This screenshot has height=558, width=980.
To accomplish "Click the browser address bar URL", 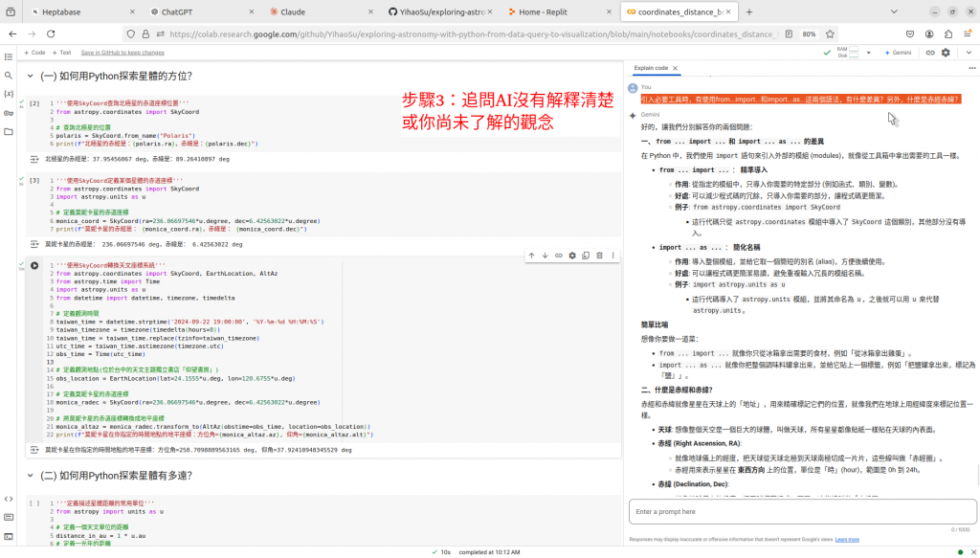I will [474, 33].
